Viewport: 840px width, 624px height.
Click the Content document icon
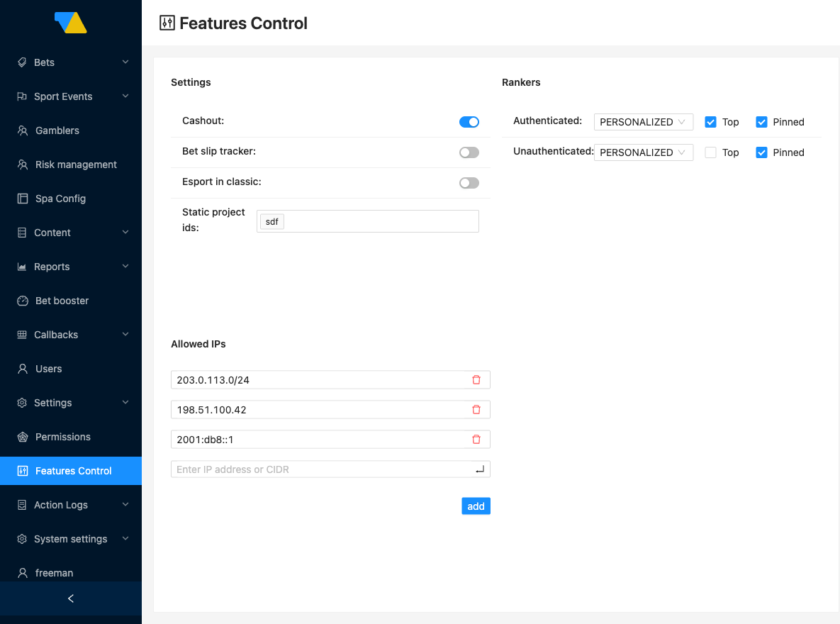[x=22, y=233]
